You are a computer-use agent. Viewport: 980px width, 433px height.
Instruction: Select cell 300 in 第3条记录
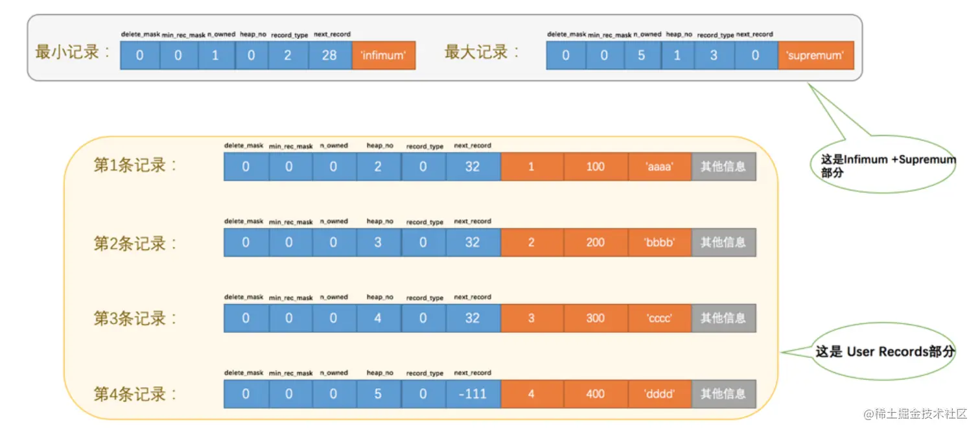pos(595,318)
